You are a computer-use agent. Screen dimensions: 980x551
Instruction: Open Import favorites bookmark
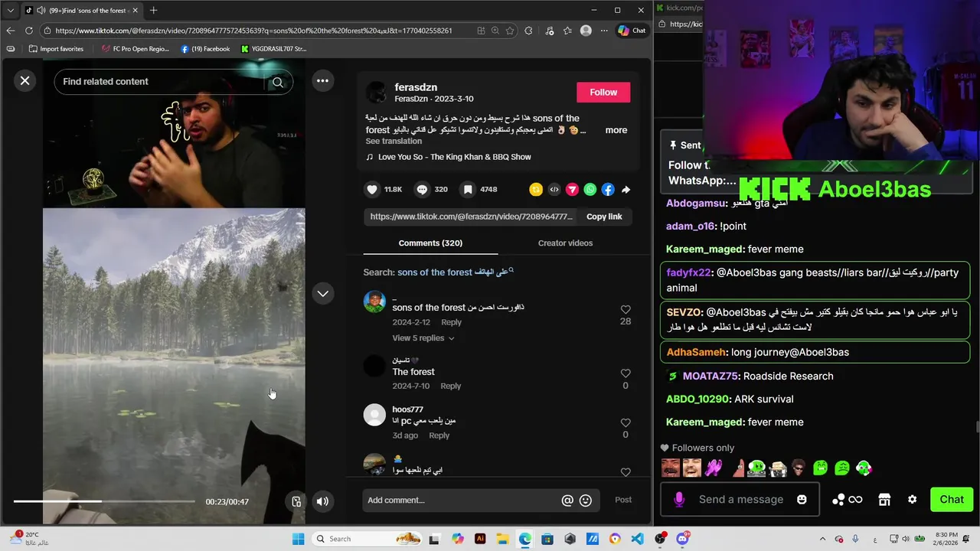click(x=56, y=49)
